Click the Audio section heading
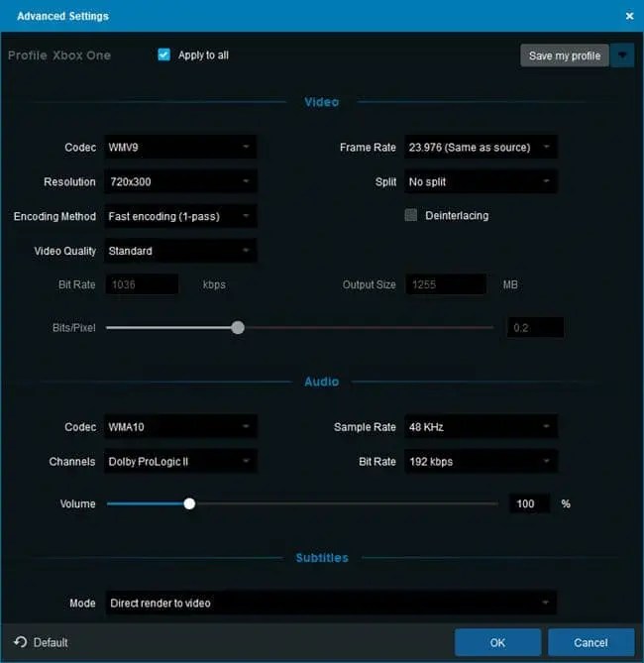644x663 pixels. (321, 382)
